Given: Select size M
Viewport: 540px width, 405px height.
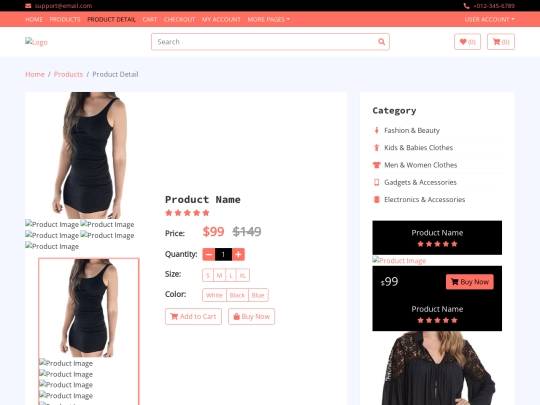Looking at the screenshot, I should click(219, 275).
